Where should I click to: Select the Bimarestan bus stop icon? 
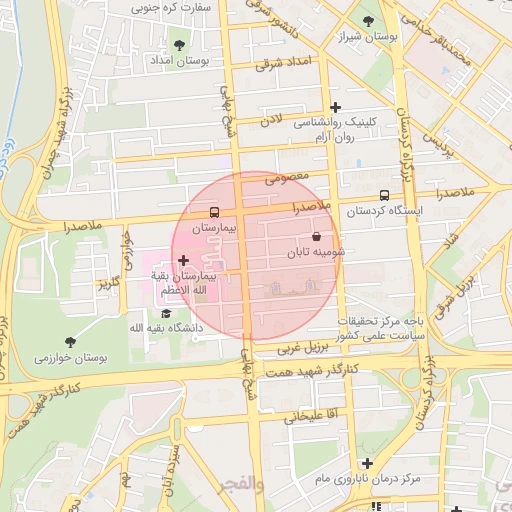pyautogui.click(x=214, y=212)
